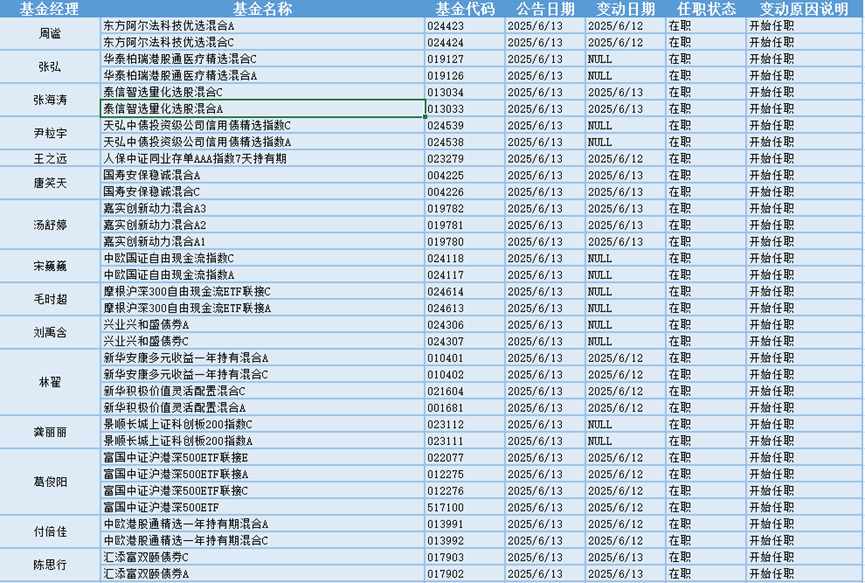Click the 变动日期 column header

pyautogui.click(x=626, y=9)
